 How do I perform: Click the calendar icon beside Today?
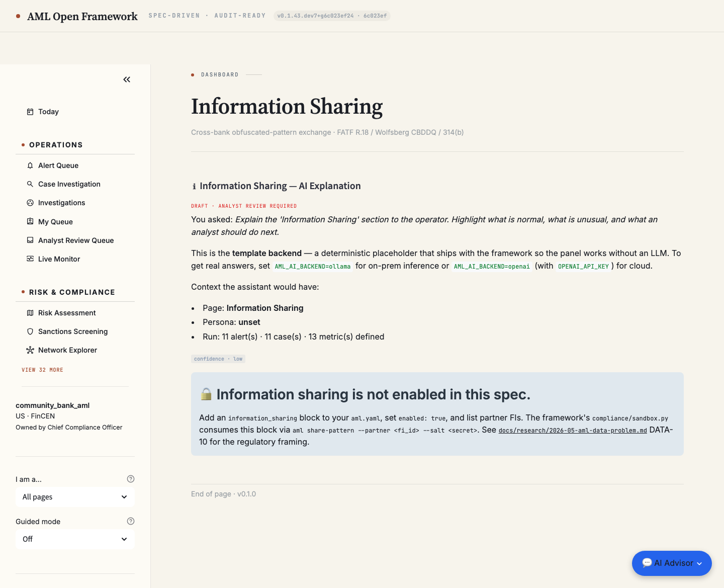coord(30,112)
